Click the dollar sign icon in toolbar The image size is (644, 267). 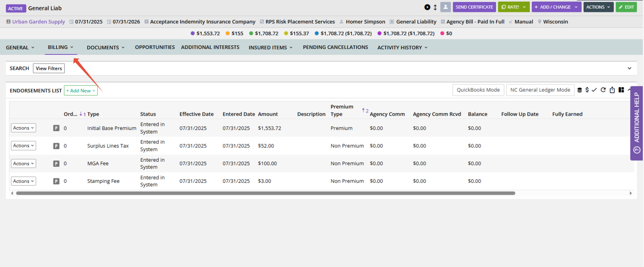click(x=587, y=90)
